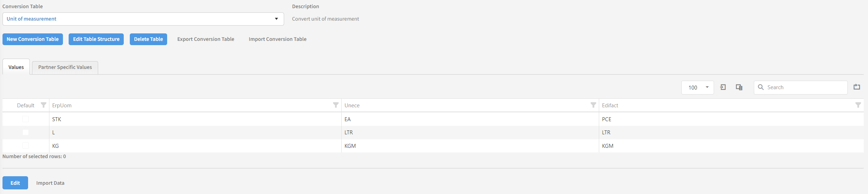Tick the Default checkbox for STK row
The width and height of the screenshot is (868, 194).
tap(26, 119)
